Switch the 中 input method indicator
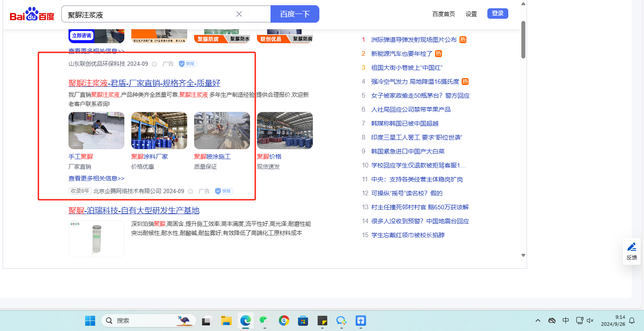 coord(565,321)
